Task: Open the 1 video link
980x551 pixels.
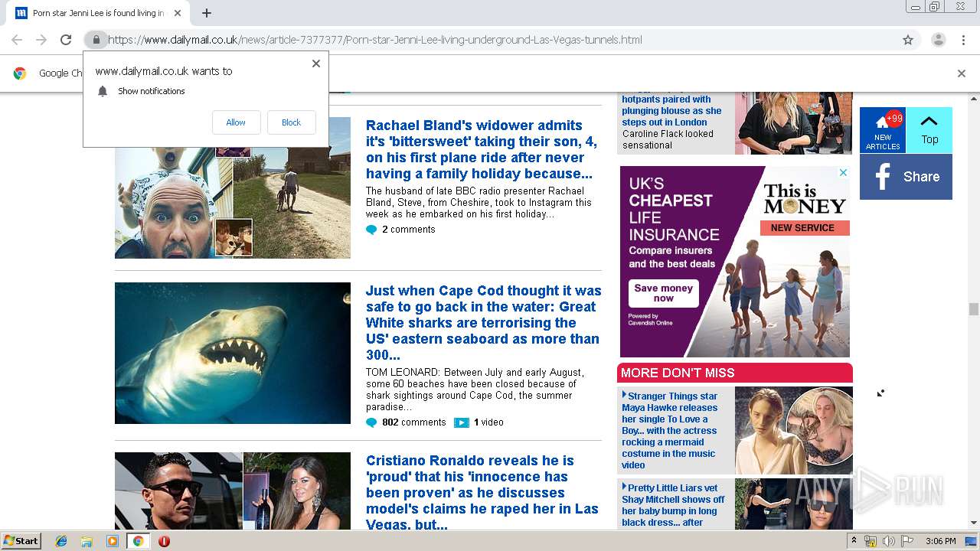Action: pos(488,422)
